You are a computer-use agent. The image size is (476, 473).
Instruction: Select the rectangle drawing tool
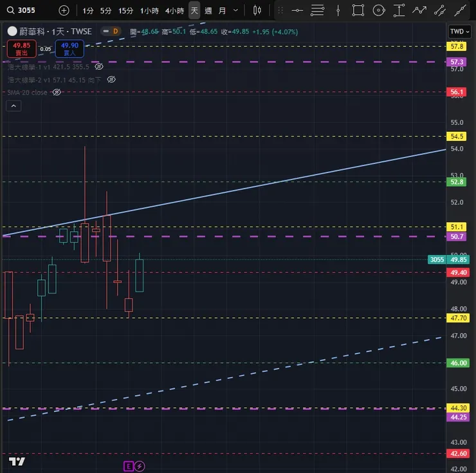click(x=358, y=11)
